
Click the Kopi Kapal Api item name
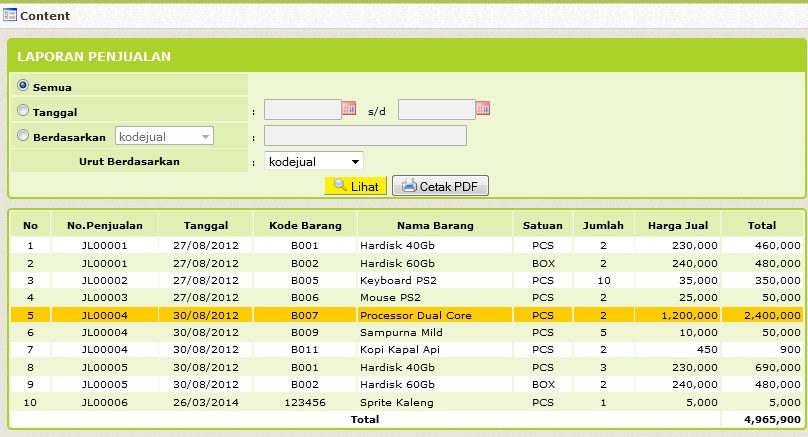(x=399, y=349)
